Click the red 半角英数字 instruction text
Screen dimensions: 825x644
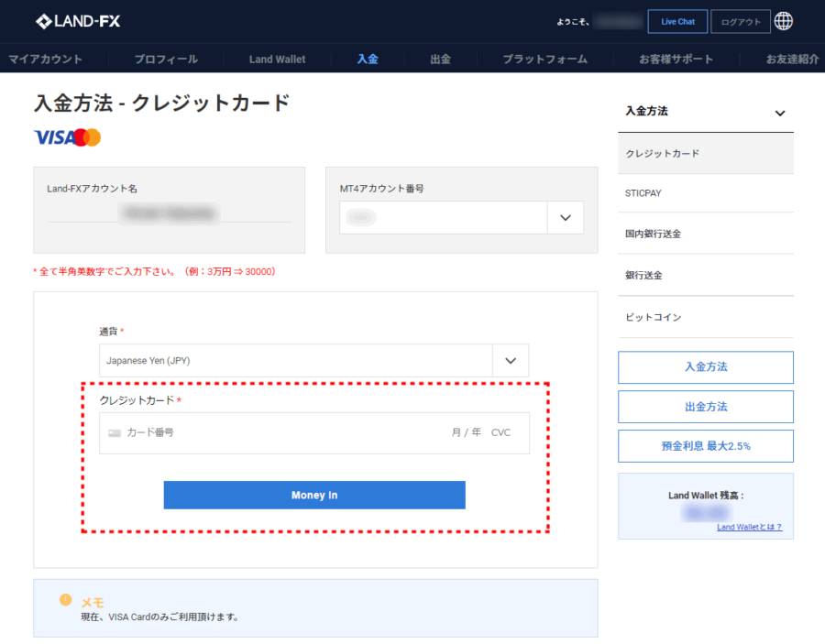154,272
